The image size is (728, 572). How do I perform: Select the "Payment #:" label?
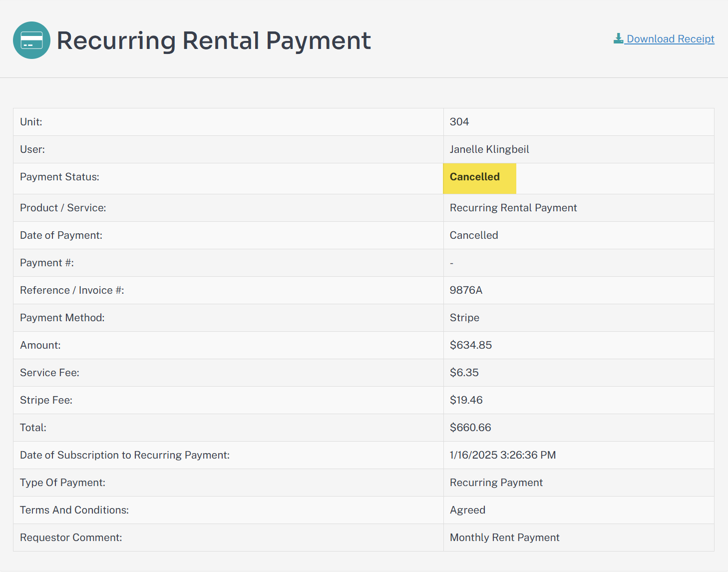[x=47, y=263]
